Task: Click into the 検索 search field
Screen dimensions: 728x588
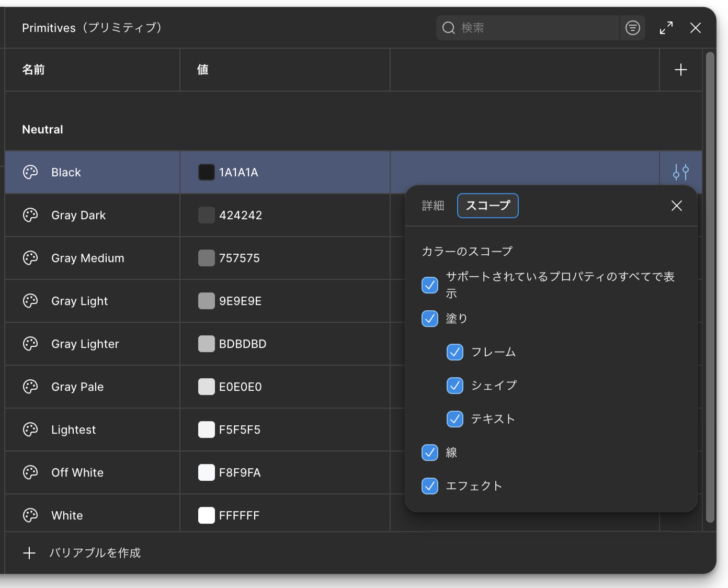Action: pos(527,28)
